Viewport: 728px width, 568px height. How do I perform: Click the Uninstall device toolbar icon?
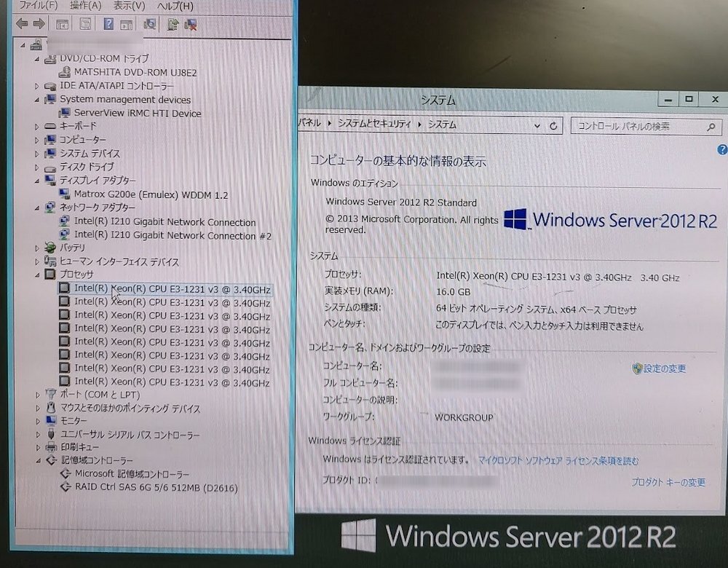click(x=191, y=24)
